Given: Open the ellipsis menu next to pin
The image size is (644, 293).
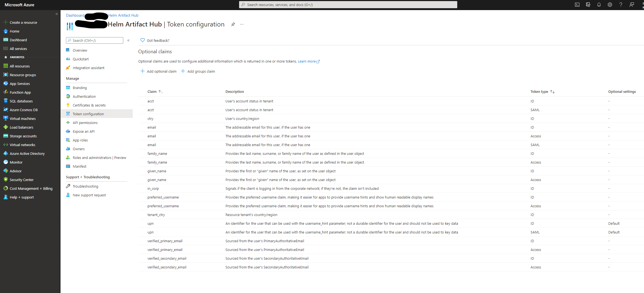Looking at the screenshot, I should [242, 24].
